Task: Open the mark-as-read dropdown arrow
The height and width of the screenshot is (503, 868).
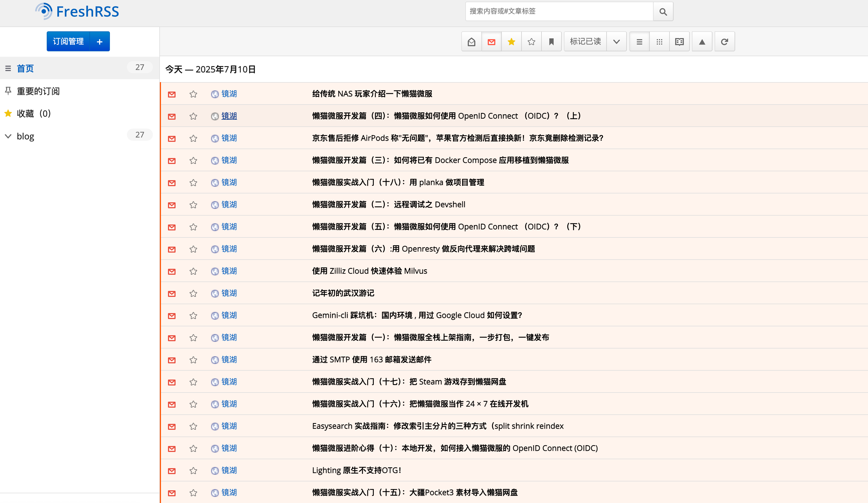Action: [616, 42]
